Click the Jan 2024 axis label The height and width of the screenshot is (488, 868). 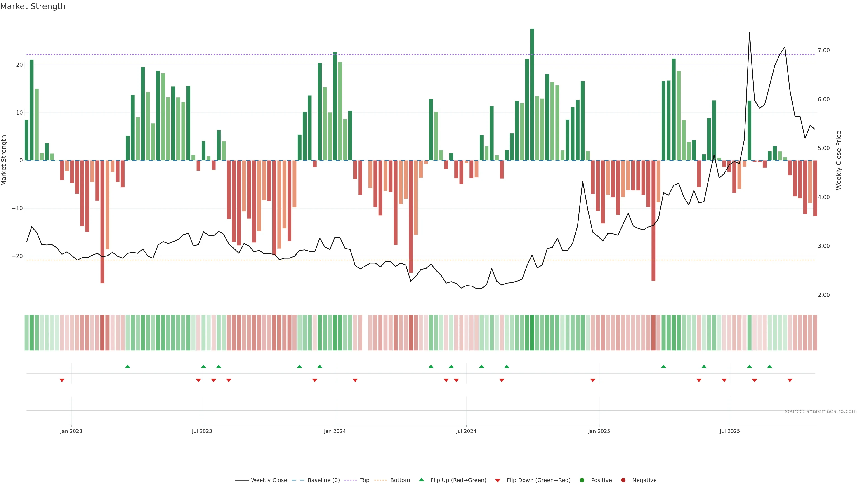335,431
